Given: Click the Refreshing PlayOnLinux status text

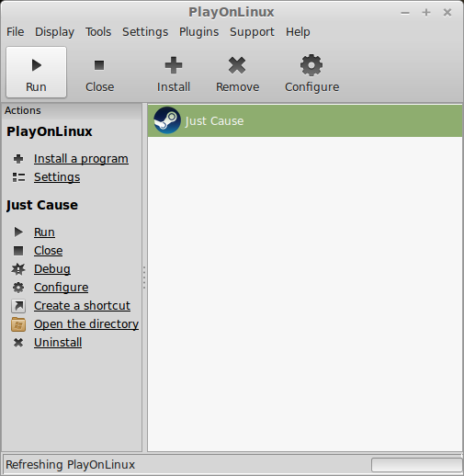Looking at the screenshot, I should coord(71,465).
